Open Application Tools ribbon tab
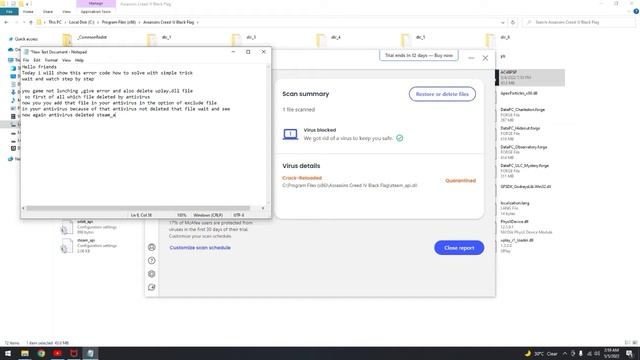The height and width of the screenshot is (360, 640). pyautogui.click(x=96, y=12)
